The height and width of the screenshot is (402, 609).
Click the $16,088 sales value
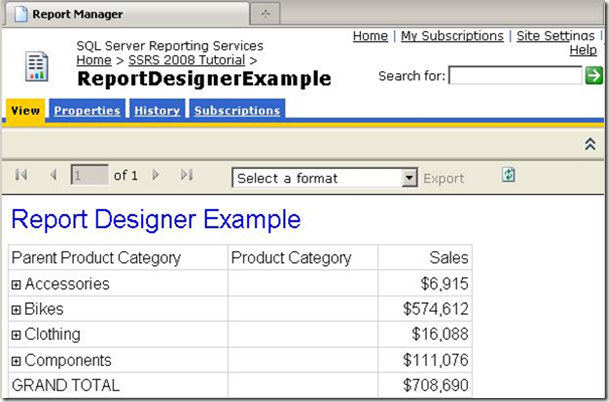point(440,334)
